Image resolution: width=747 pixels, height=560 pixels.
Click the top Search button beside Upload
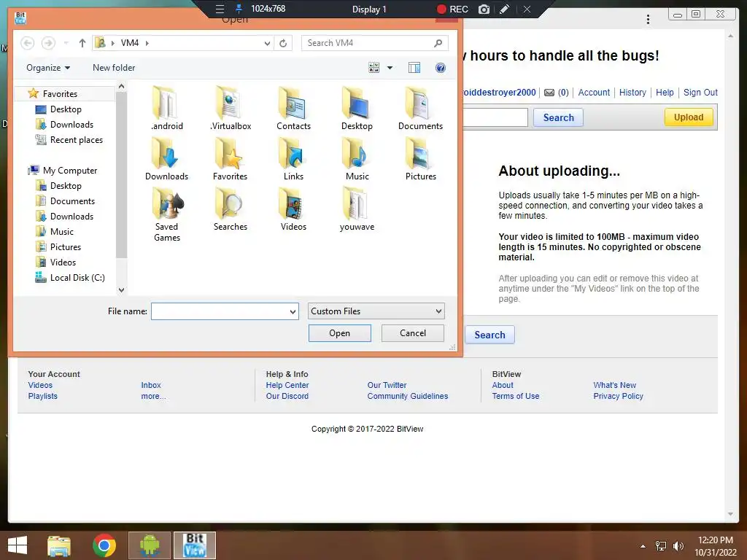[x=558, y=117]
